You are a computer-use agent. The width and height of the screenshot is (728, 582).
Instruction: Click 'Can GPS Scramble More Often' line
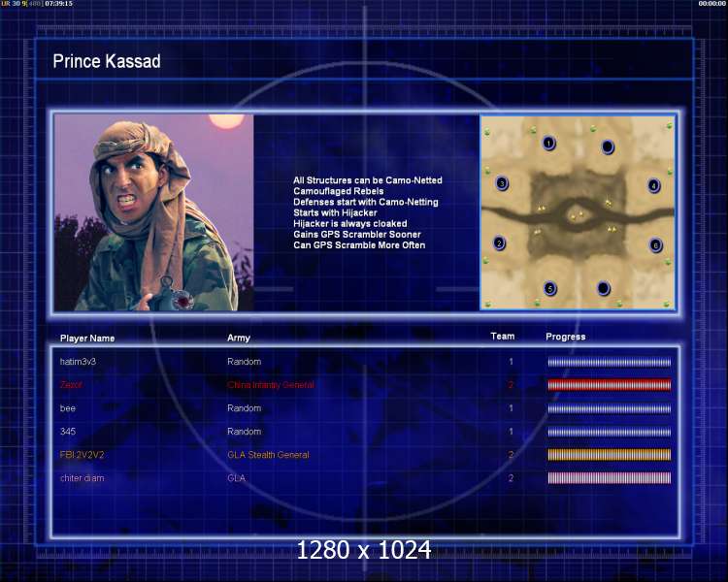[359, 245]
